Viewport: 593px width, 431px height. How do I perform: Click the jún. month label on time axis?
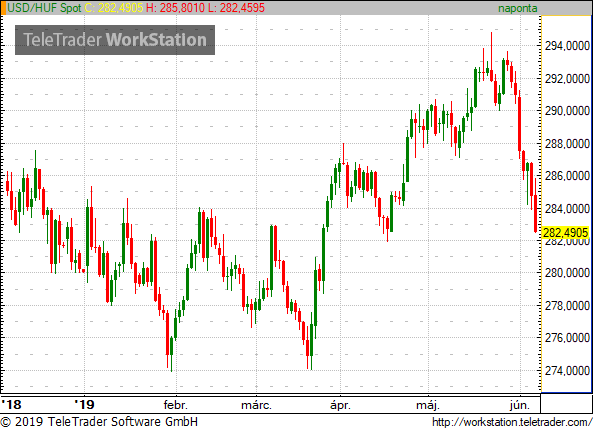520,405
